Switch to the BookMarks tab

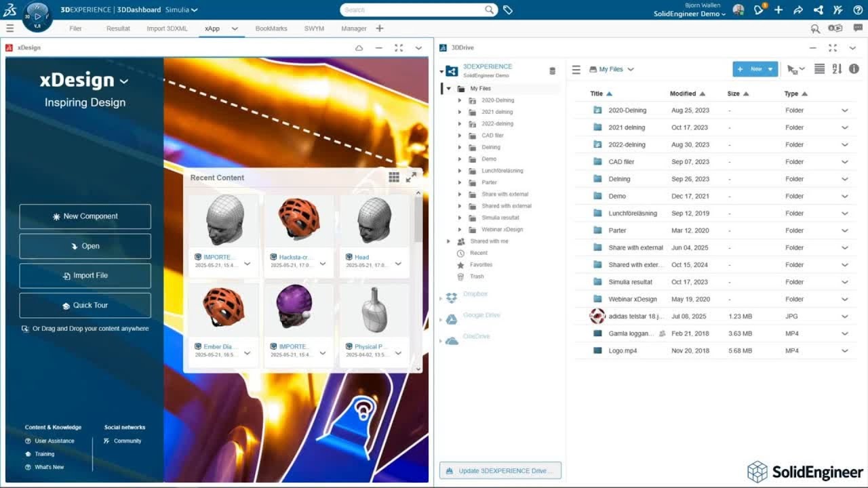point(271,28)
